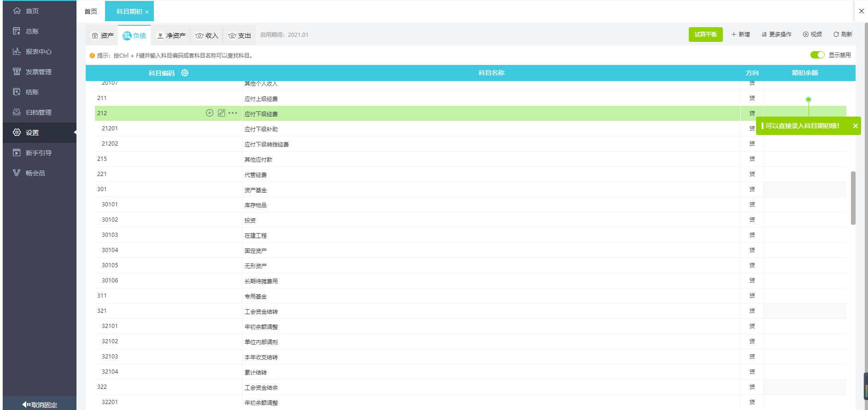Open 新手引导 in the sidebar

(x=38, y=153)
